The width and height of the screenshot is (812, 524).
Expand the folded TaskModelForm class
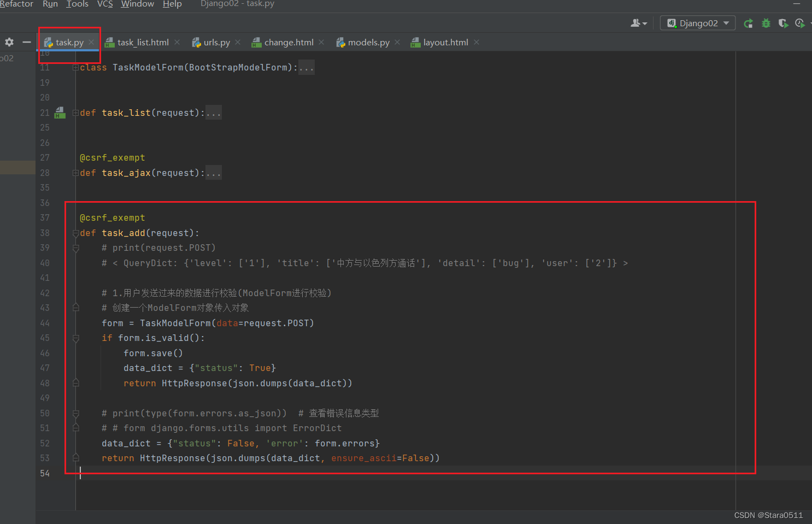tap(75, 68)
